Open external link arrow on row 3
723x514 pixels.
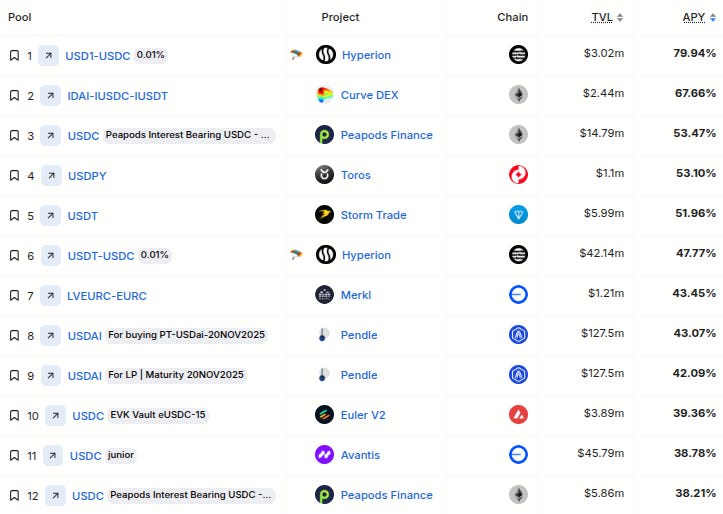pyautogui.click(x=50, y=136)
